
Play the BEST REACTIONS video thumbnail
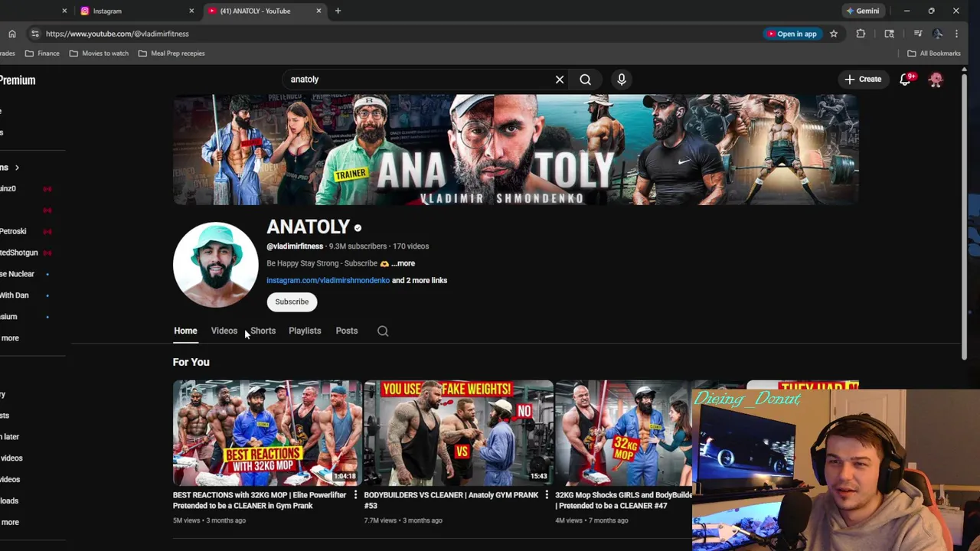267,433
